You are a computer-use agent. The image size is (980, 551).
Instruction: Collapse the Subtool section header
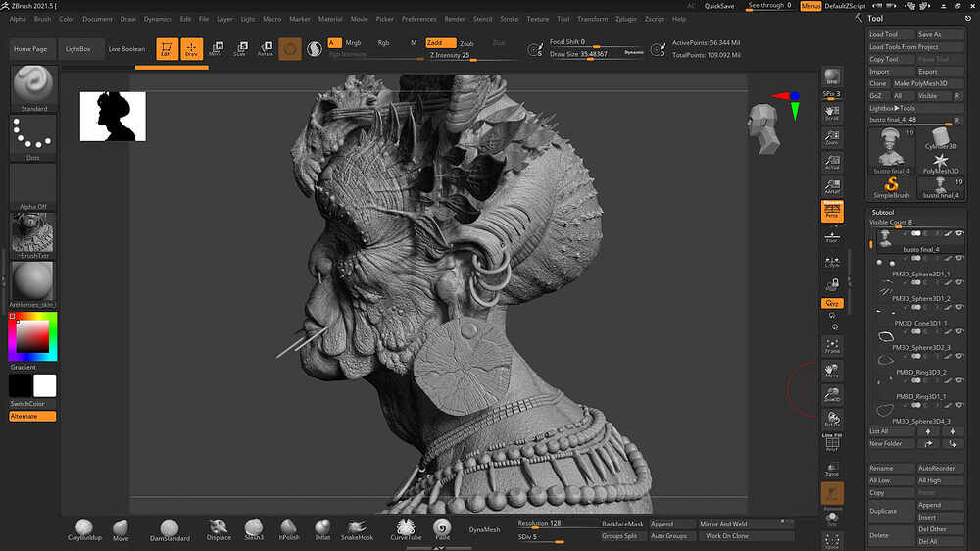click(x=883, y=212)
